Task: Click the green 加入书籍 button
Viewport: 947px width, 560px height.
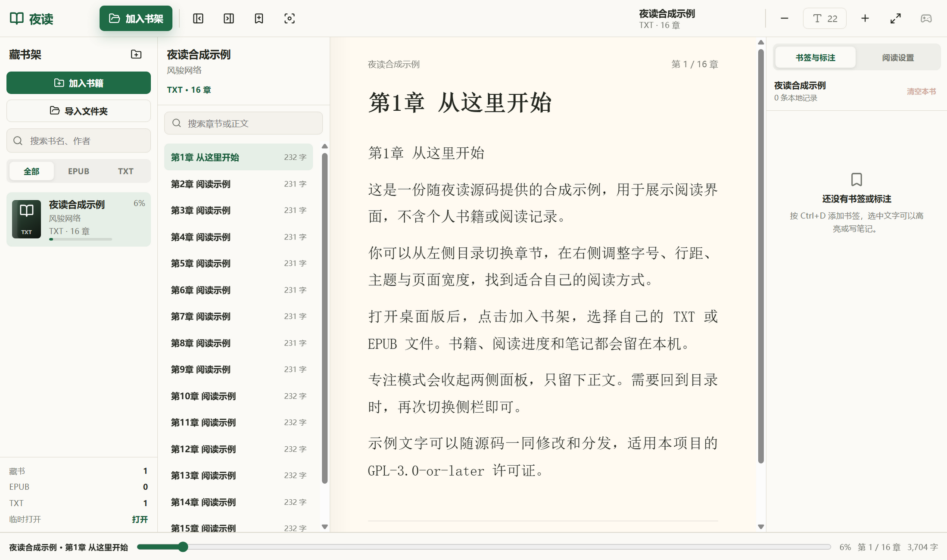Action: pyautogui.click(x=78, y=83)
